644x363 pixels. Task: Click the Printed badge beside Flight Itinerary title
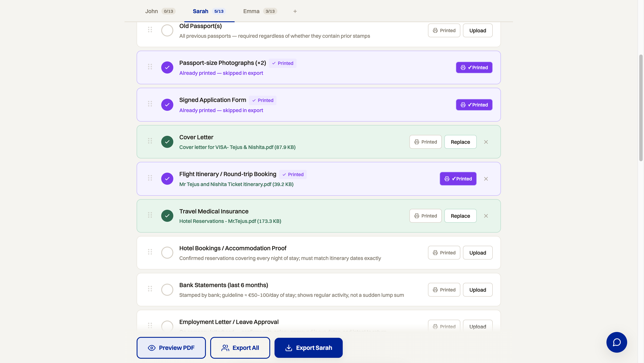(x=293, y=174)
